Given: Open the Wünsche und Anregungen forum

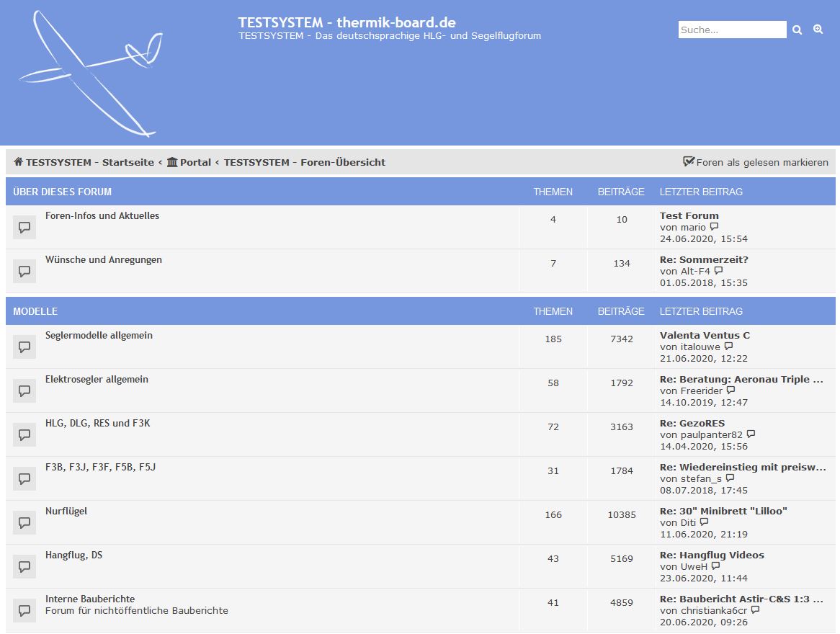Looking at the screenshot, I should [103, 259].
